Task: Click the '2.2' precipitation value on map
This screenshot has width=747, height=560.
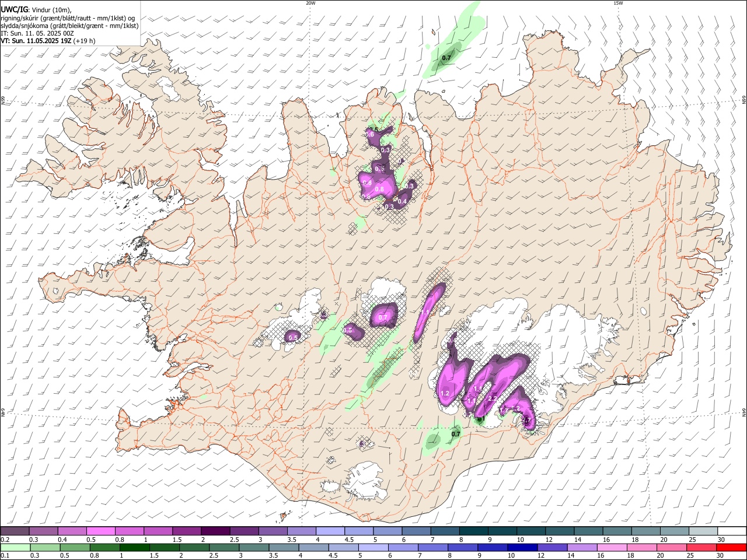Action: 493,398
